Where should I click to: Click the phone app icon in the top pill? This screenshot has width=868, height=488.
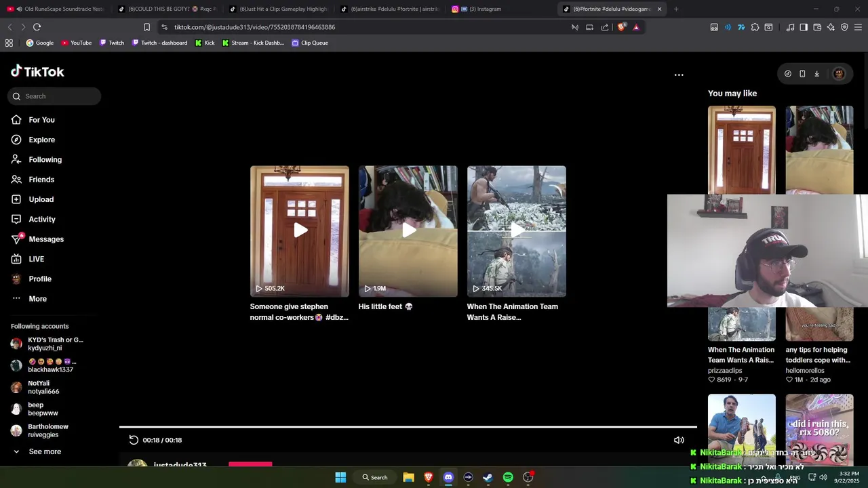tap(802, 74)
